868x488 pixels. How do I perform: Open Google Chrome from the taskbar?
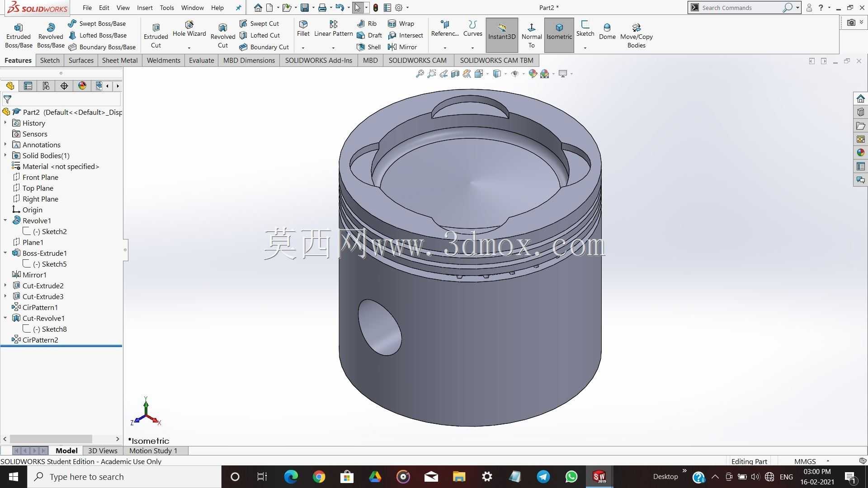point(319,477)
